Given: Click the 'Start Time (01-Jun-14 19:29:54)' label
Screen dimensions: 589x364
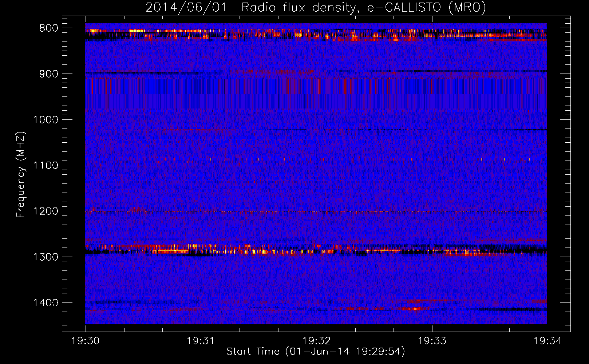Looking at the screenshot, I should [316, 352].
